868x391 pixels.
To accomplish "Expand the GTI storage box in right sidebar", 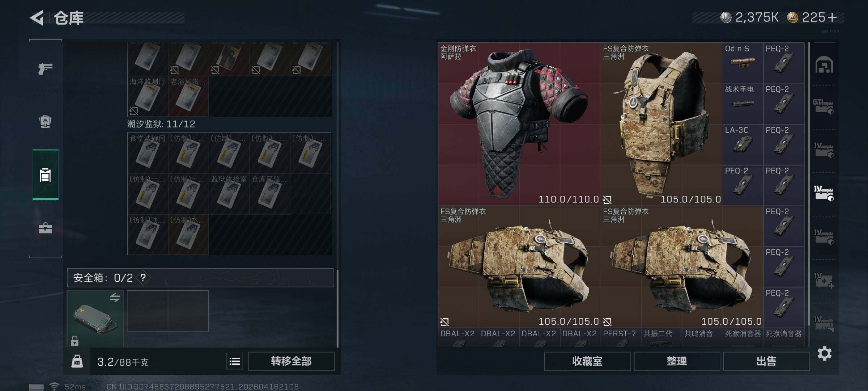I will [824, 106].
